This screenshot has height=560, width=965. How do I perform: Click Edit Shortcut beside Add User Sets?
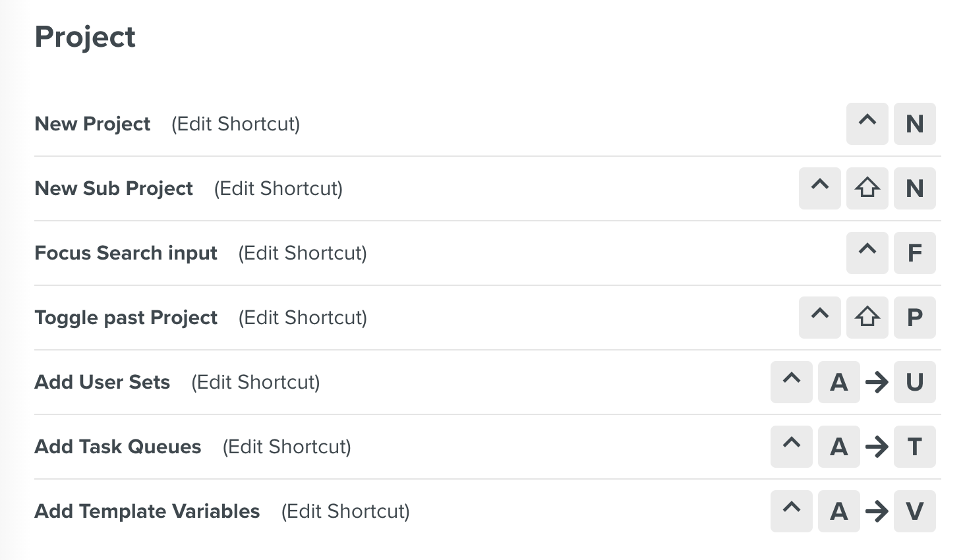tap(255, 382)
